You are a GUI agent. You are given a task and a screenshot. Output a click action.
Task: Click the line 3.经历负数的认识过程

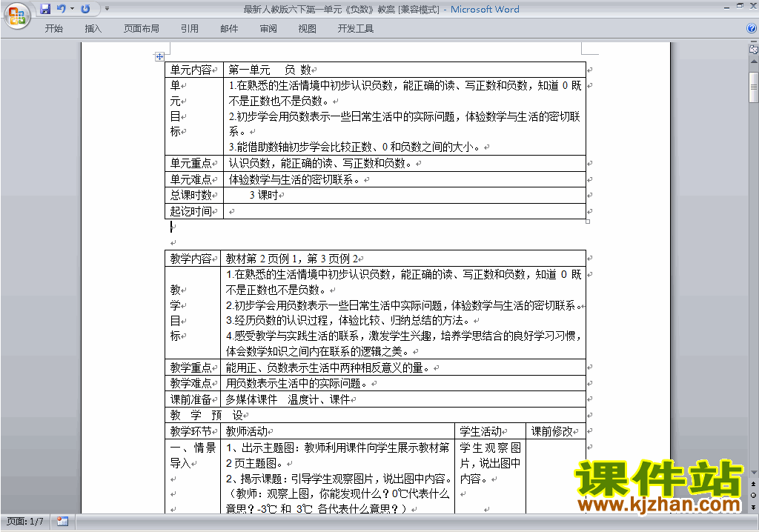[348, 320]
